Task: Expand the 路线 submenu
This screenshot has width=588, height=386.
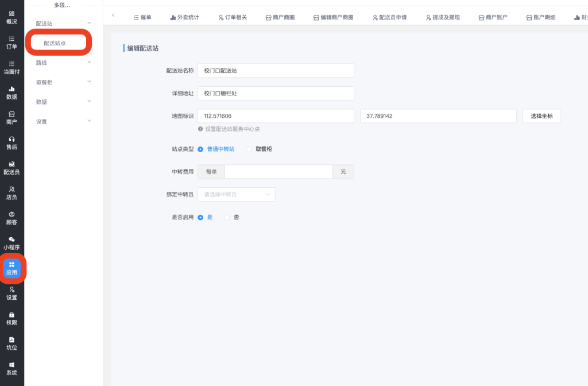Action: coord(63,63)
